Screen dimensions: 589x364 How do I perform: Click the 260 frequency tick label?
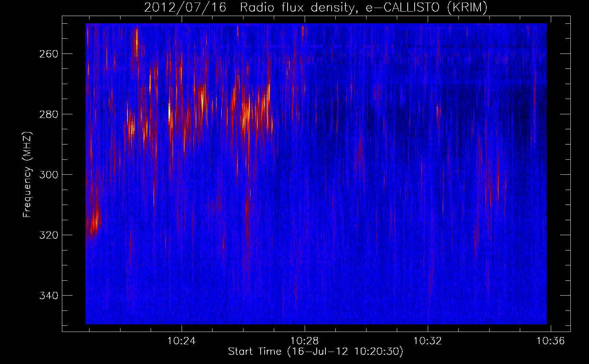[x=48, y=54]
